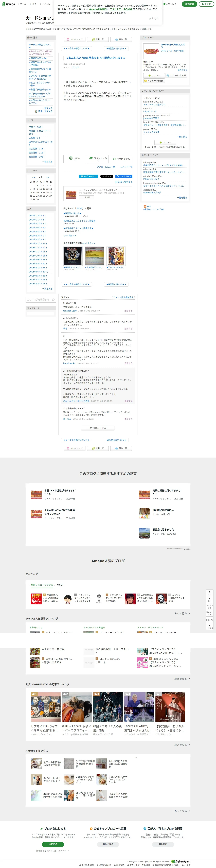216x868 pixels.
Task: Go to next month in calendar
Action: 47,177
